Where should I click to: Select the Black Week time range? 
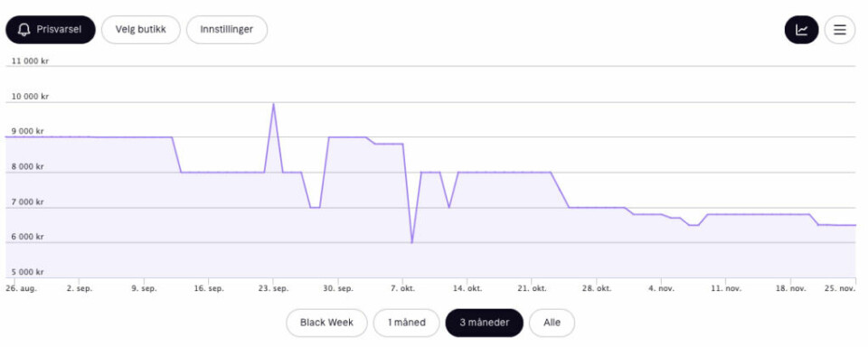pos(326,323)
